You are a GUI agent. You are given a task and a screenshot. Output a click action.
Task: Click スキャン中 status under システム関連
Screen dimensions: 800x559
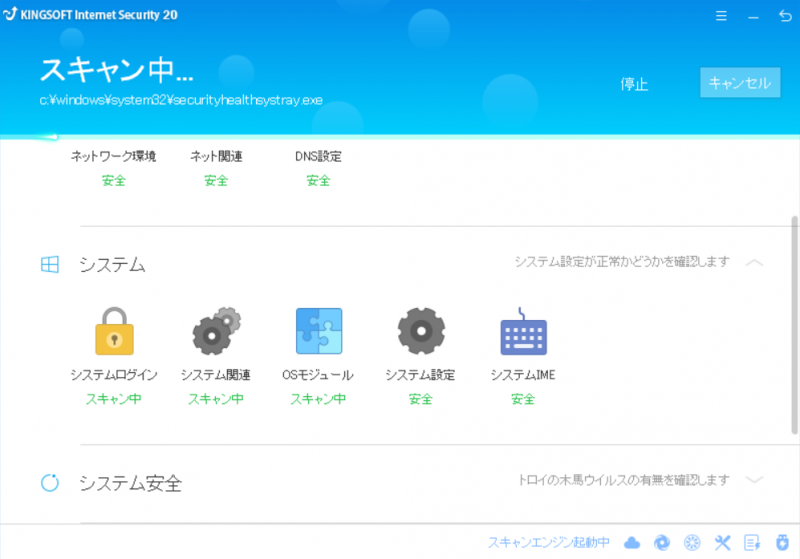[216, 399]
